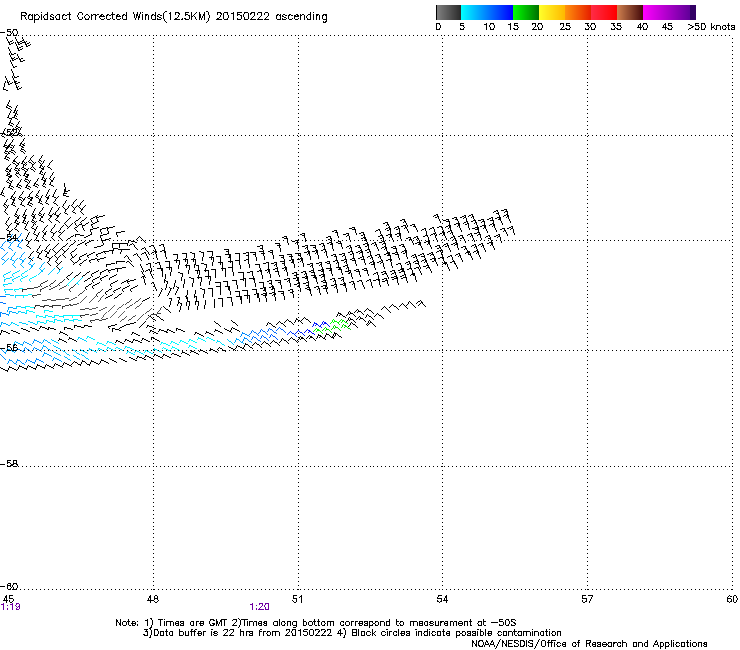
Task: Click the '57' longitude label
Action: [587, 599]
